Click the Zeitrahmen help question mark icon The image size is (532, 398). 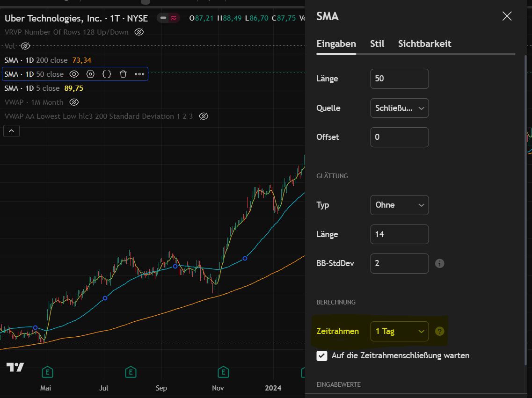click(439, 331)
